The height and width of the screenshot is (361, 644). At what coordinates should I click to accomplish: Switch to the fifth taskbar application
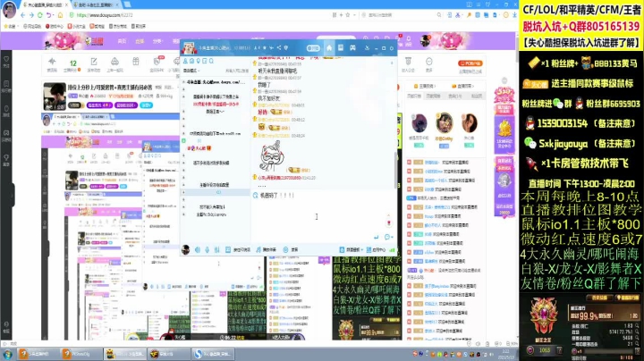click(213, 354)
